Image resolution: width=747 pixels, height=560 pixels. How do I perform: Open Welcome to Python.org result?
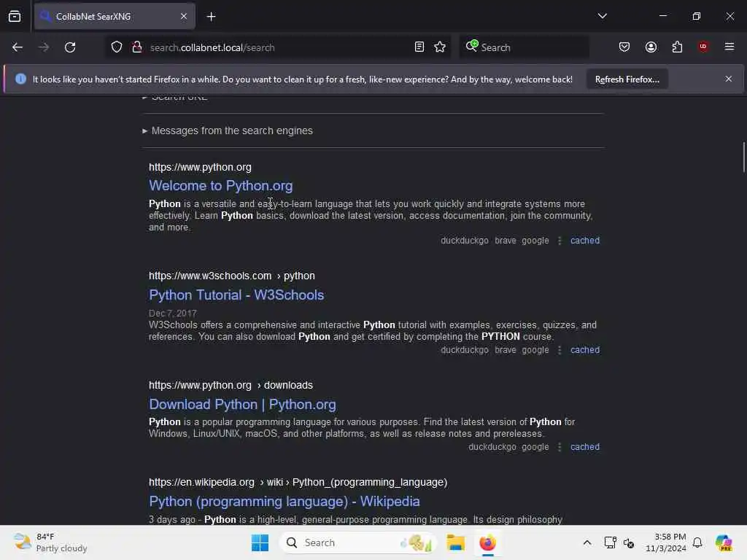click(220, 186)
